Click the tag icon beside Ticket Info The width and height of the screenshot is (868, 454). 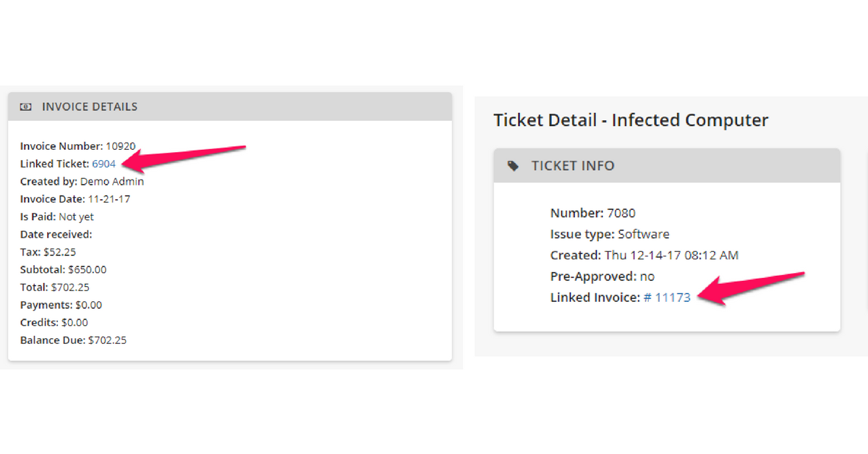(513, 166)
